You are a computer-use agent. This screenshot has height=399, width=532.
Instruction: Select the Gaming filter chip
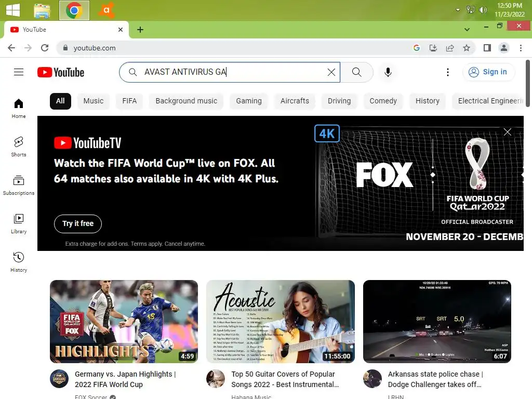pyautogui.click(x=249, y=101)
